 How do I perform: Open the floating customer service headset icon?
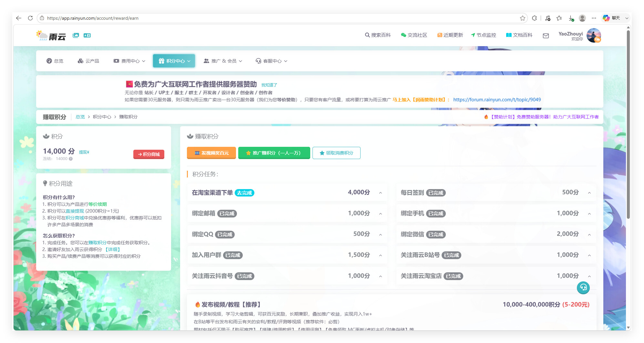pos(583,288)
